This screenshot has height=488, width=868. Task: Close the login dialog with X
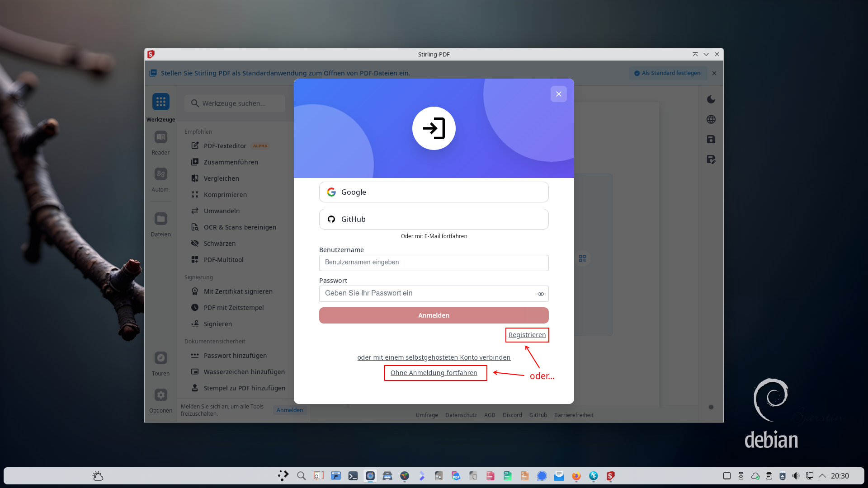click(559, 94)
